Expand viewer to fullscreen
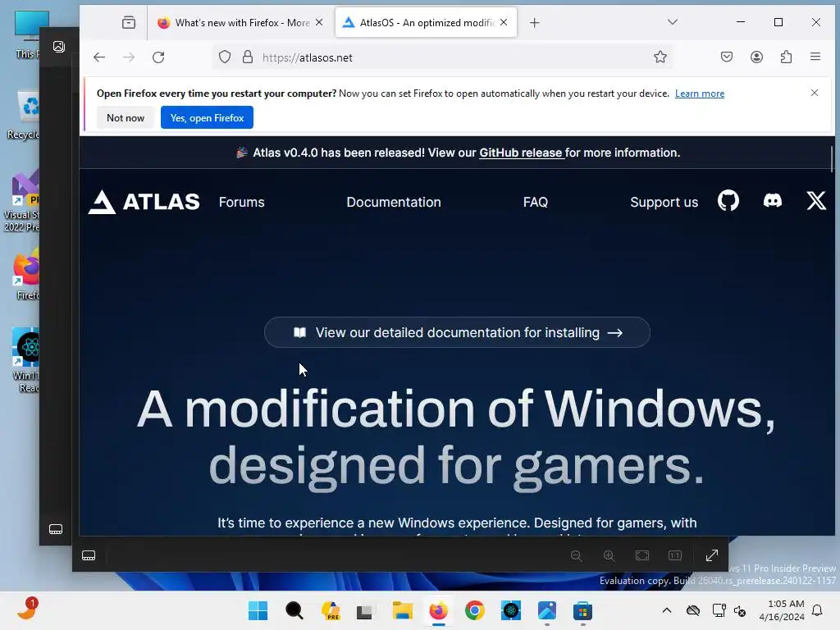This screenshot has width=840, height=630. (711, 555)
